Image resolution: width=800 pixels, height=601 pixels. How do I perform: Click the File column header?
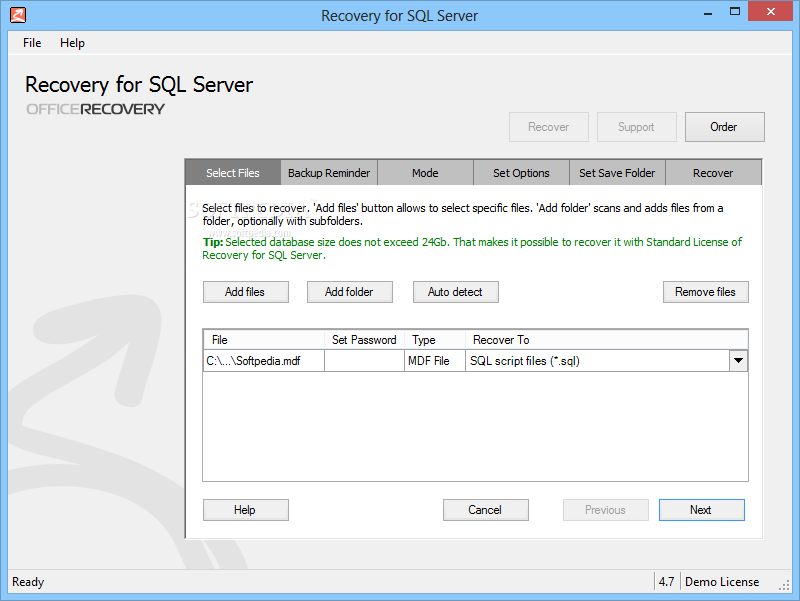tap(264, 340)
